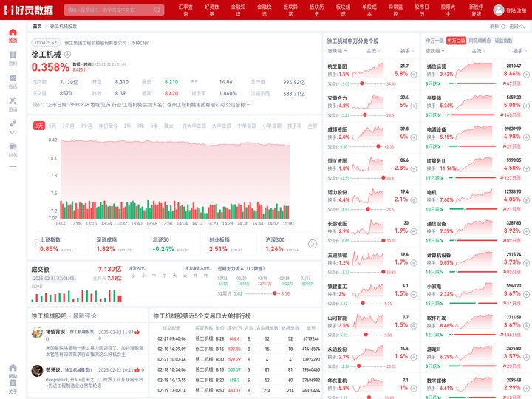Switch to the 证监指数 tab
532x399 pixels.
point(503,41)
